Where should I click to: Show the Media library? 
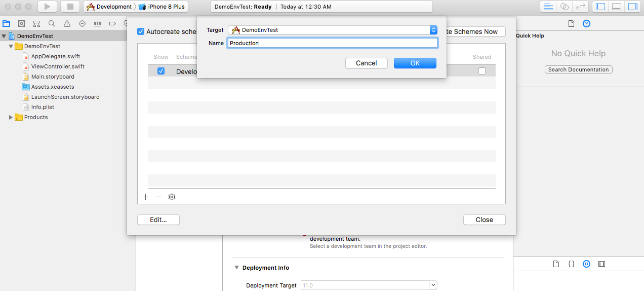pos(601,264)
